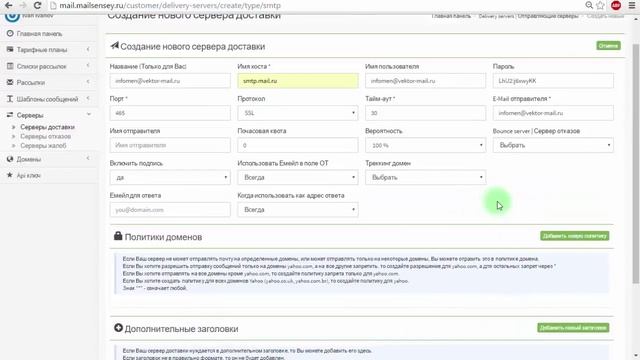Click the lock icon beside Политики доменов
This screenshot has height=360, width=640.
click(118, 236)
